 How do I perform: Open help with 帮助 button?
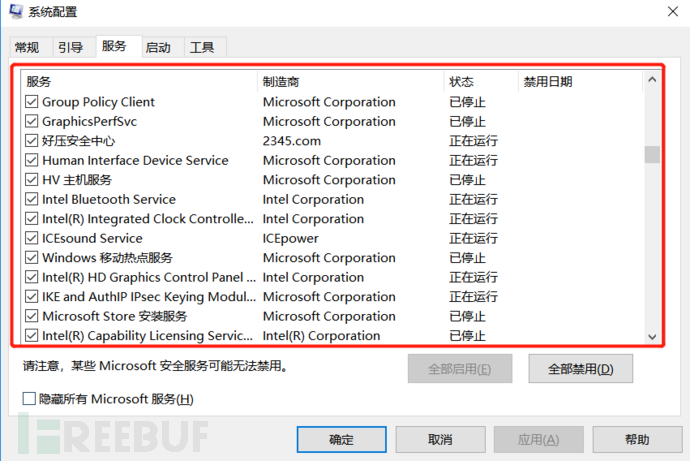click(637, 439)
